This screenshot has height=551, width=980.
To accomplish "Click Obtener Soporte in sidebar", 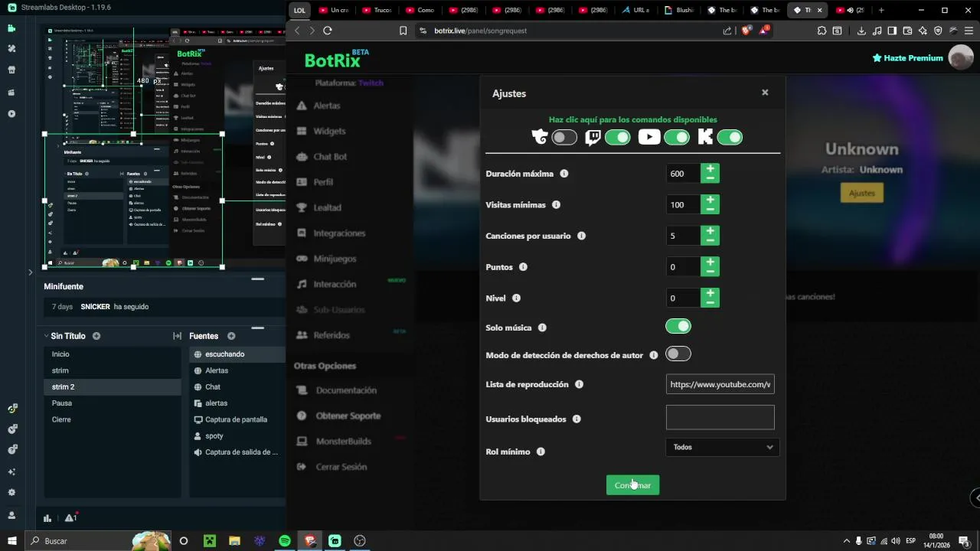I will 348,416.
